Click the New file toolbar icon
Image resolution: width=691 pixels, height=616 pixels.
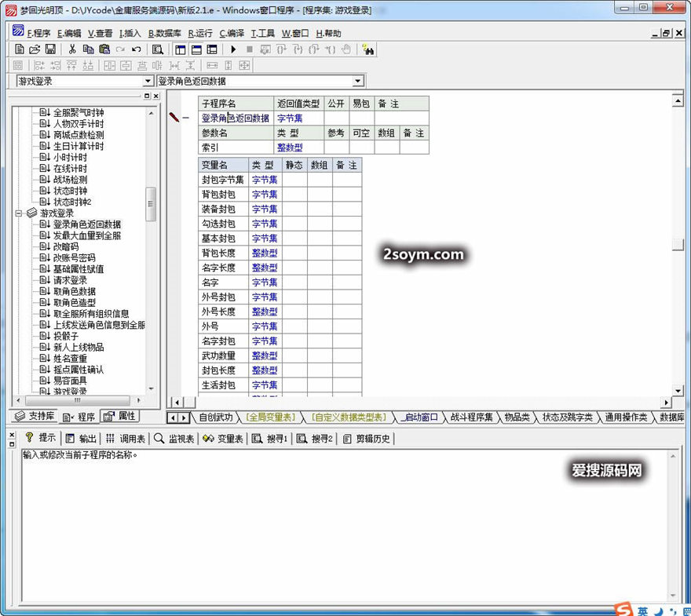click(20, 49)
